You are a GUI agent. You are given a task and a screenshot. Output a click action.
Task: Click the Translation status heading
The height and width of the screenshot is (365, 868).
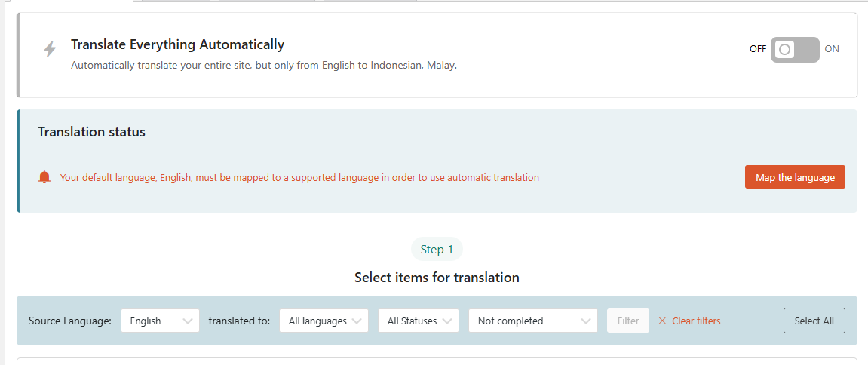[92, 133]
